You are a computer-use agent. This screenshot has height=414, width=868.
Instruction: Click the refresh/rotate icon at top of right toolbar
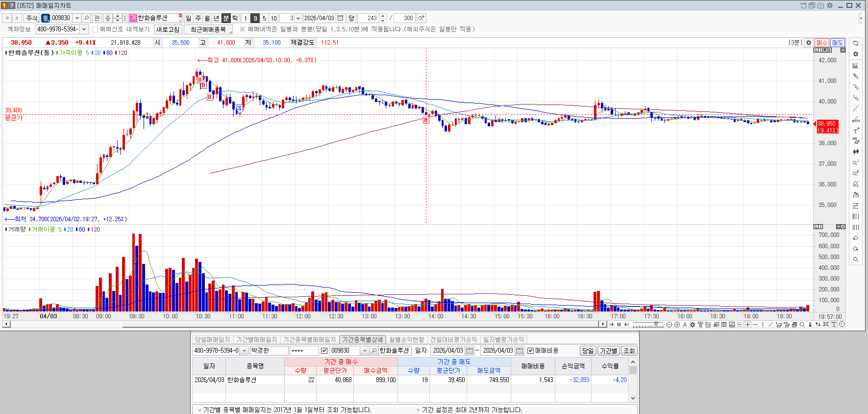pos(856,43)
